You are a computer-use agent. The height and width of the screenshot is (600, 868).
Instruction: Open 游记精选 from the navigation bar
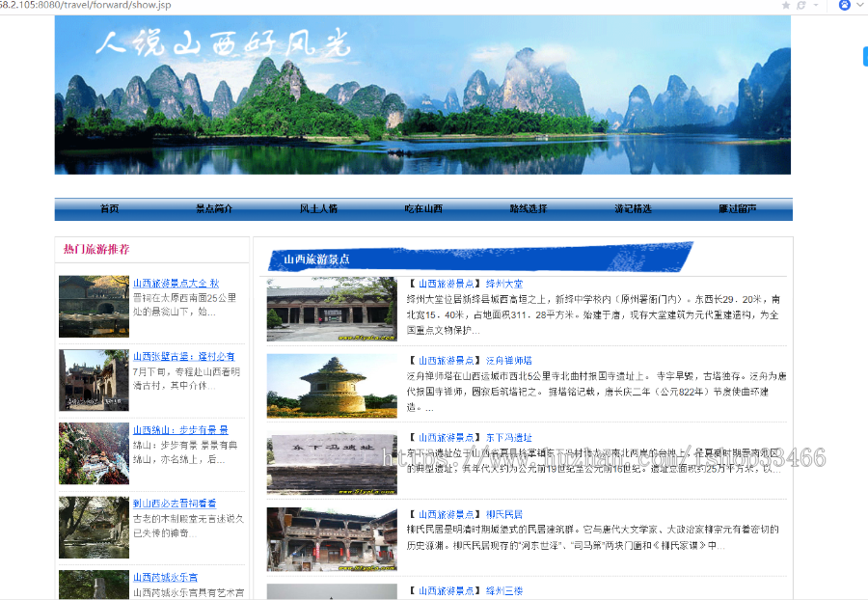[x=633, y=208]
